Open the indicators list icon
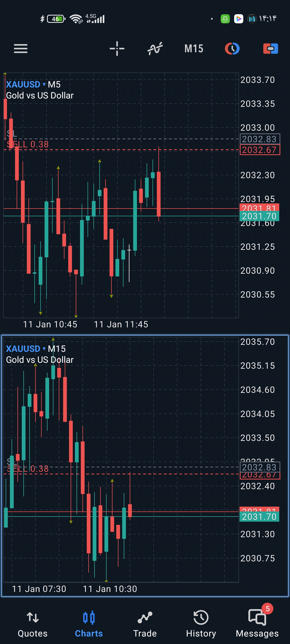Image resolution: width=290 pixels, height=644 pixels. pyautogui.click(x=155, y=49)
